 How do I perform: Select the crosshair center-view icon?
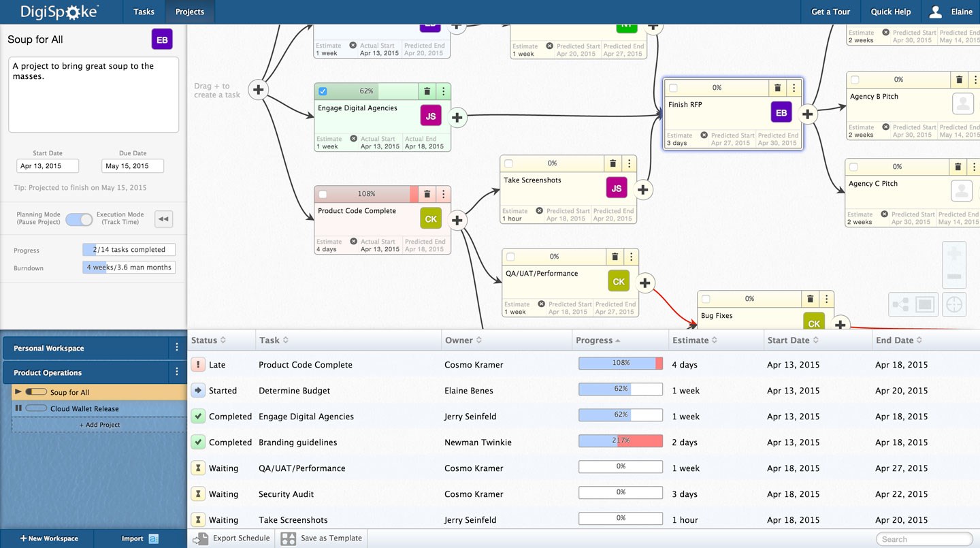point(953,304)
